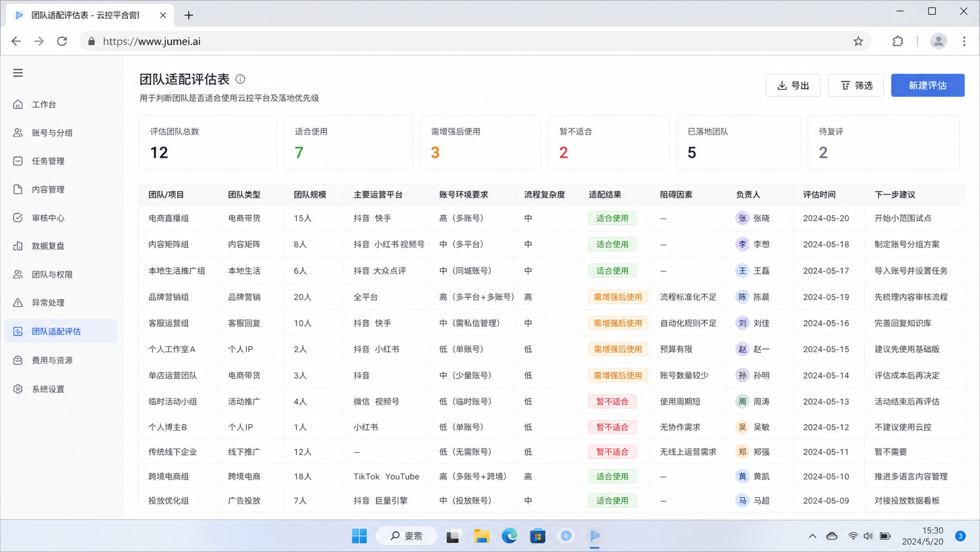Click the info icon beside 团队适配评估表

pos(240,79)
